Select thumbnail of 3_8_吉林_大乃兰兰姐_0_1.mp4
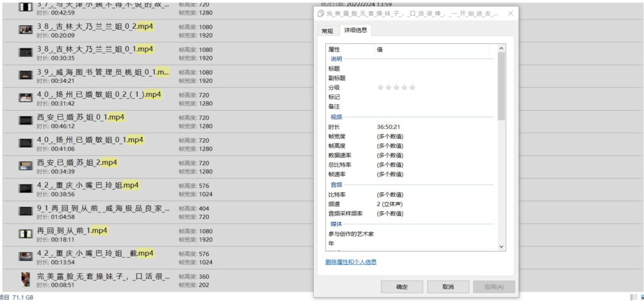The height and width of the screenshot is (301, 644). coord(25,52)
